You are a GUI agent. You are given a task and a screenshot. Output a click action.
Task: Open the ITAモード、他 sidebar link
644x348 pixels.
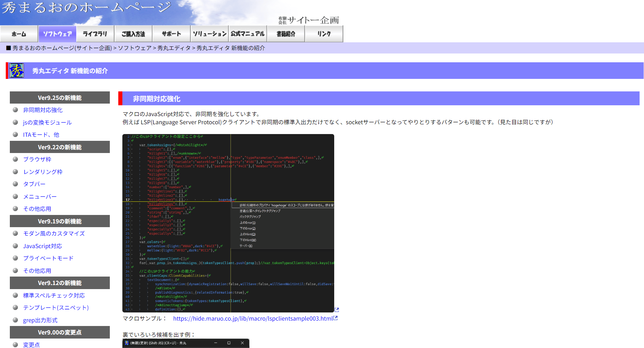[x=41, y=135]
